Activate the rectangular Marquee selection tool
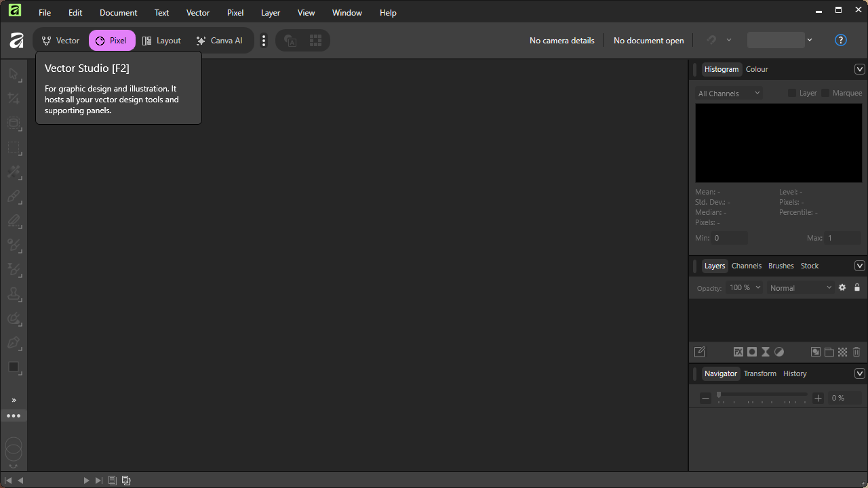868x488 pixels. (x=14, y=148)
